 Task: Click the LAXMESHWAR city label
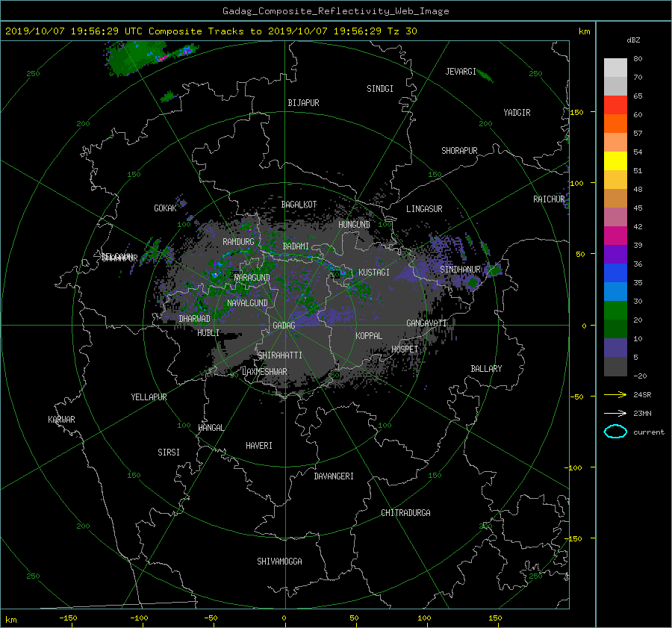click(x=264, y=372)
